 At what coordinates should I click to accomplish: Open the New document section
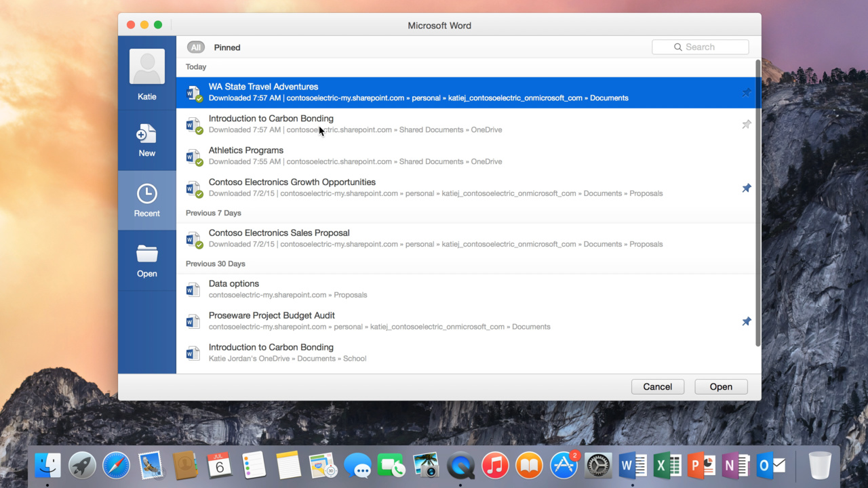point(147,140)
